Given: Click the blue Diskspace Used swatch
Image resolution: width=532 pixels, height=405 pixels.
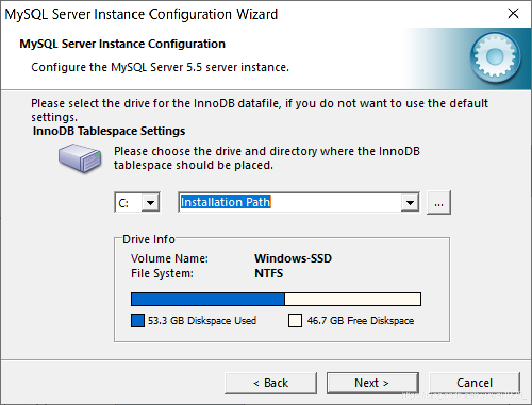Looking at the screenshot, I should pos(137,320).
